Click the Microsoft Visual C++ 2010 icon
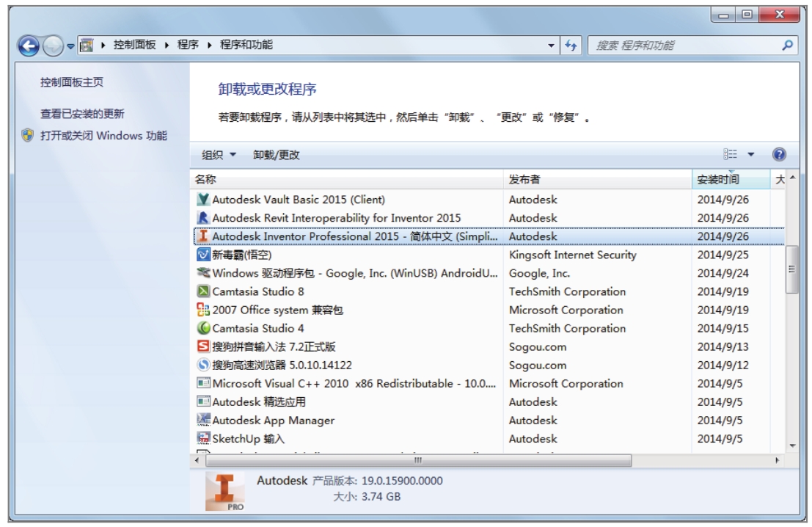This screenshot has width=812, height=527. click(x=203, y=383)
